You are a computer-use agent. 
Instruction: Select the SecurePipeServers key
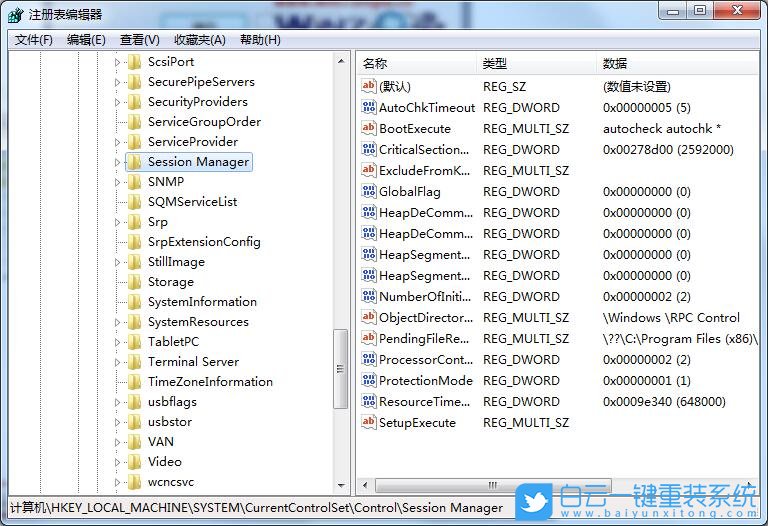pos(201,82)
